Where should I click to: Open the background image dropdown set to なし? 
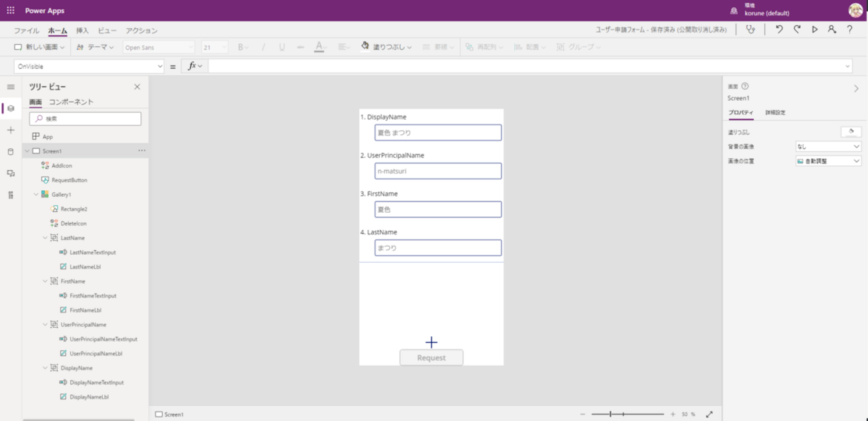(828, 147)
